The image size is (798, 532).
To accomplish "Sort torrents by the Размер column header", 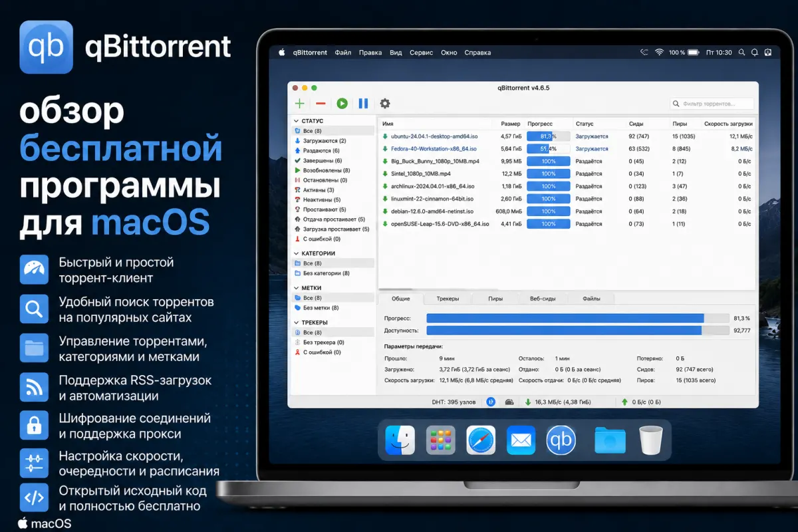I will [x=510, y=124].
